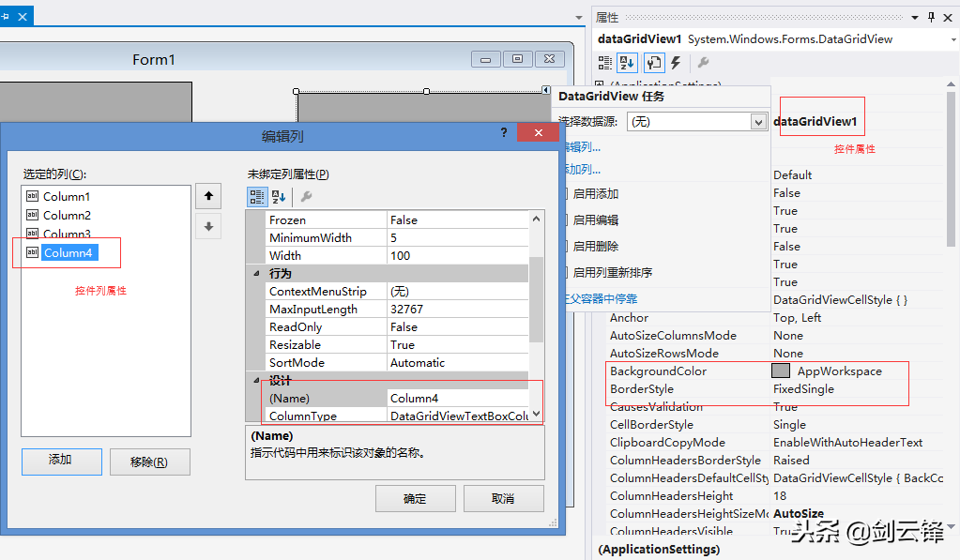960x560 pixels.
Task: Click the textbox icon beside Column1
Action: [33, 196]
